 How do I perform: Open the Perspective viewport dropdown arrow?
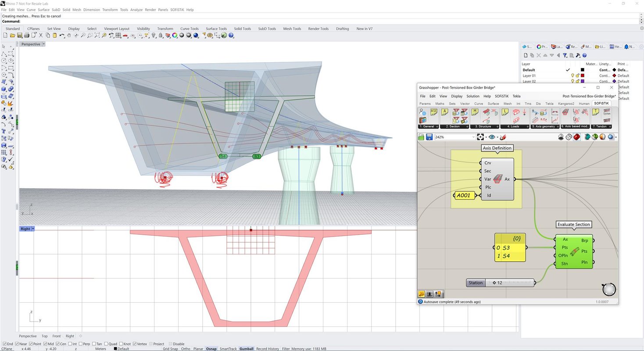(x=43, y=44)
